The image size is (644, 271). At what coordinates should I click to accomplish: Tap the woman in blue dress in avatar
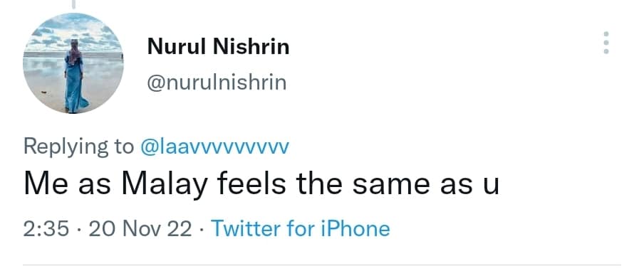75,78
